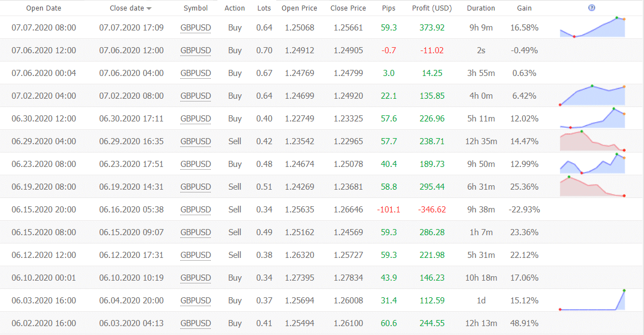Sort the table by Open Date header
Screen dimensions: 644x335
pyautogui.click(x=43, y=8)
